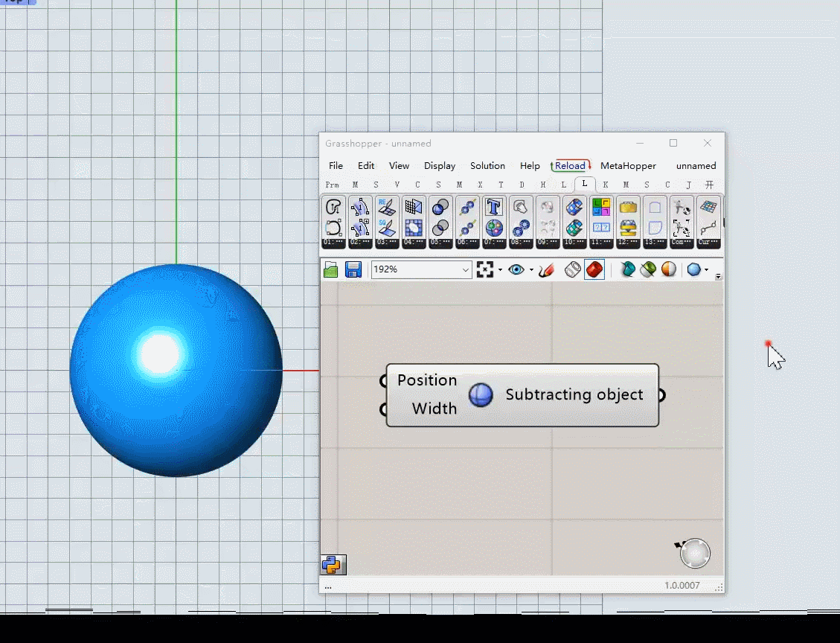
Task: Click the Zoom Extents frame icon
Action: tap(485, 269)
